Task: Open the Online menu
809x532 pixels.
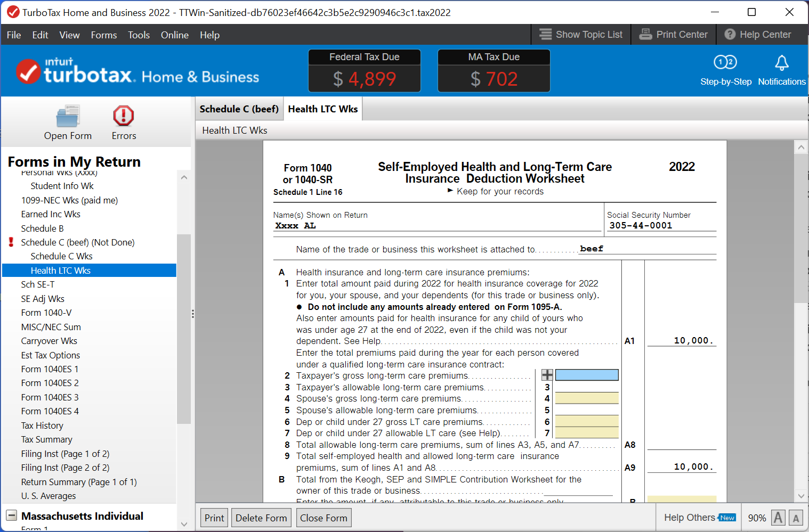Action: click(x=175, y=35)
